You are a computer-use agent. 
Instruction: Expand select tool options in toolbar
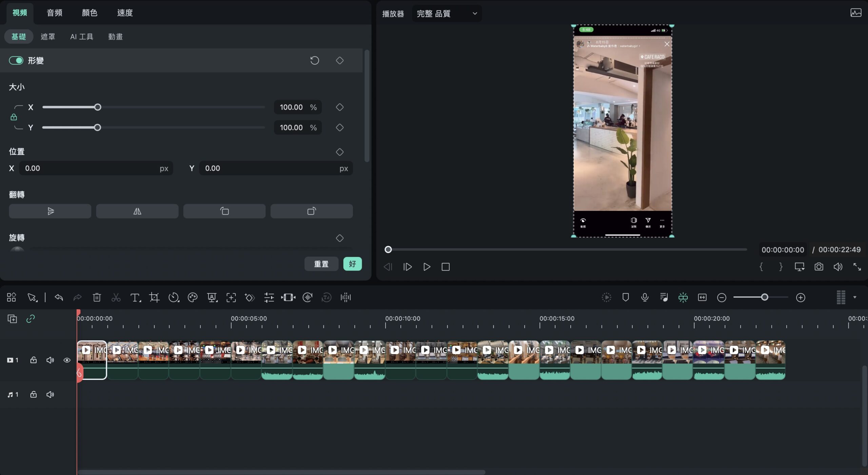click(x=33, y=298)
